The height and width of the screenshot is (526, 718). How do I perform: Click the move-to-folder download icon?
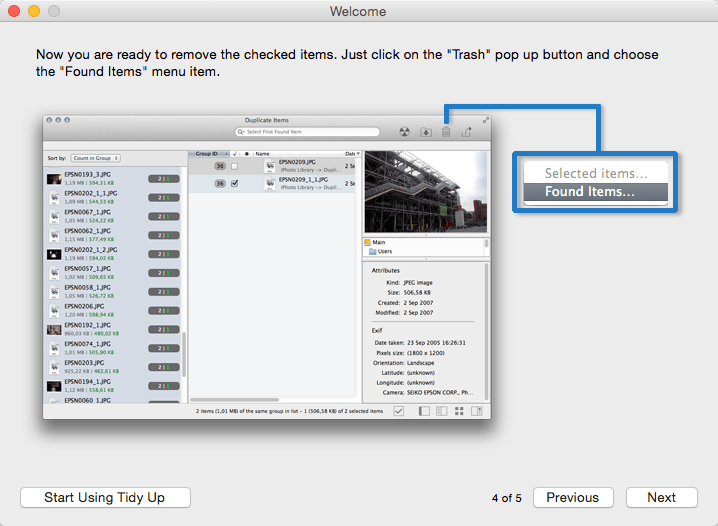tap(425, 131)
